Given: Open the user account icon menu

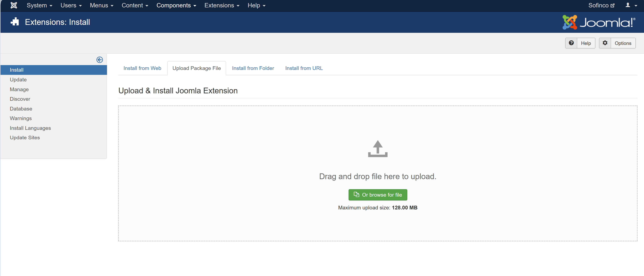Looking at the screenshot, I should click(631, 5).
